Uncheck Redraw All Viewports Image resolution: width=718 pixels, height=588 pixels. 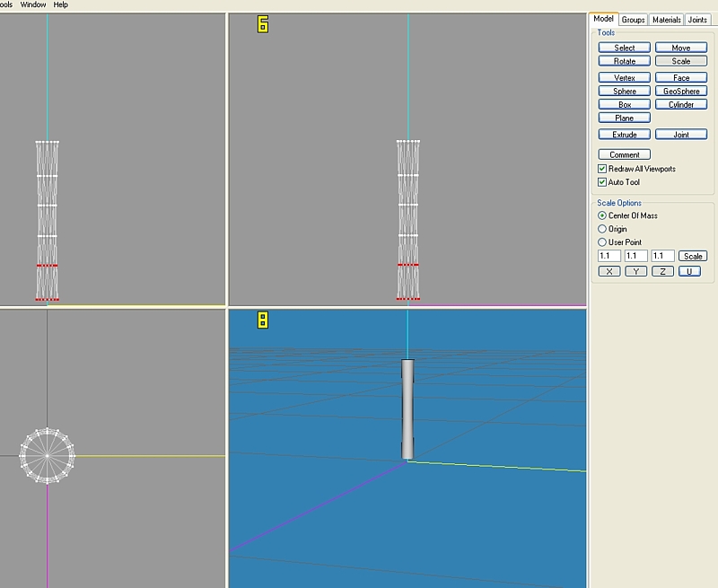(602, 169)
